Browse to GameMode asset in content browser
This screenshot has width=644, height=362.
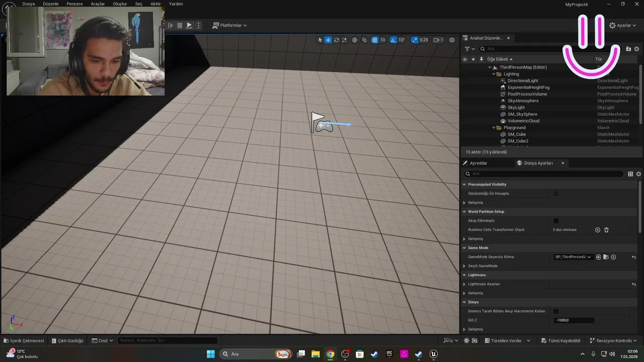point(606,257)
